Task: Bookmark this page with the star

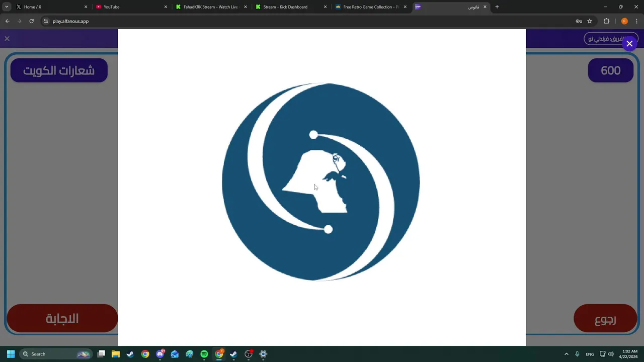Action: tap(590, 21)
